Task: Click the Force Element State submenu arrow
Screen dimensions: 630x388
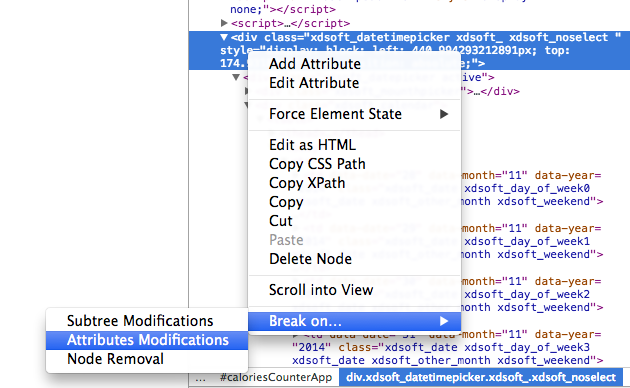Action: (x=444, y=114)
